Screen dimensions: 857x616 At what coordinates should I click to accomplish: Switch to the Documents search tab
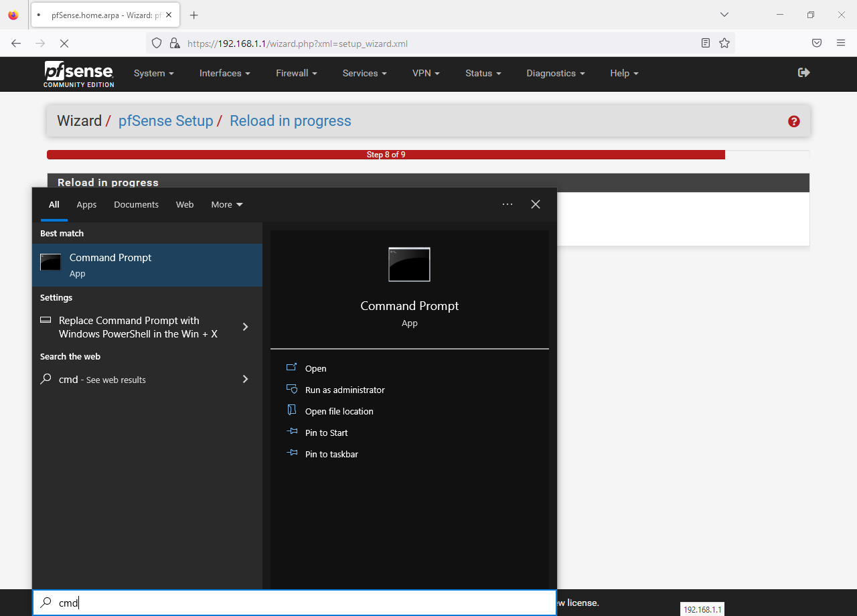click(x=136, y=205)
